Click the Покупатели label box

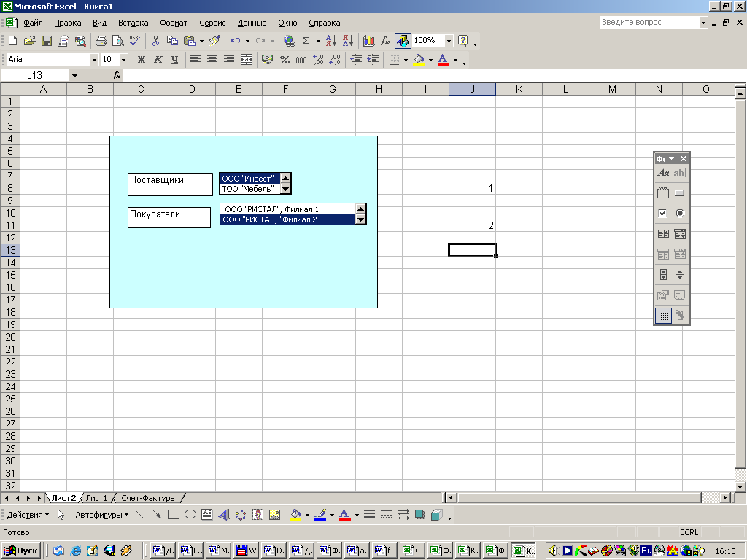pos(169,217)
